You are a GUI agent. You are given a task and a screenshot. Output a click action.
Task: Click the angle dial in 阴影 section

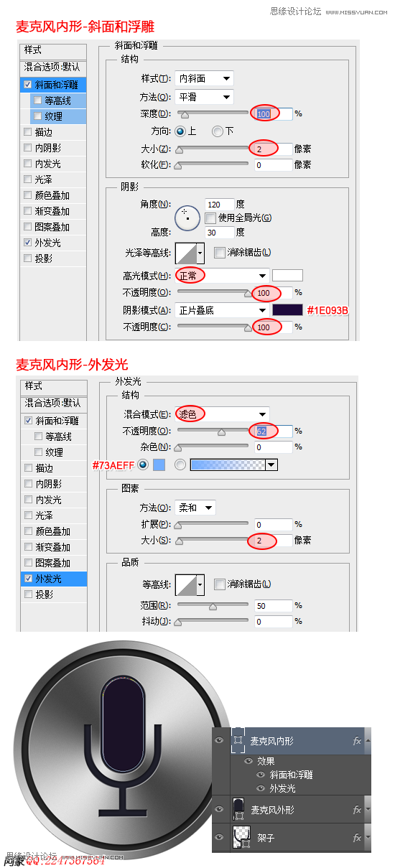[187, 218]
